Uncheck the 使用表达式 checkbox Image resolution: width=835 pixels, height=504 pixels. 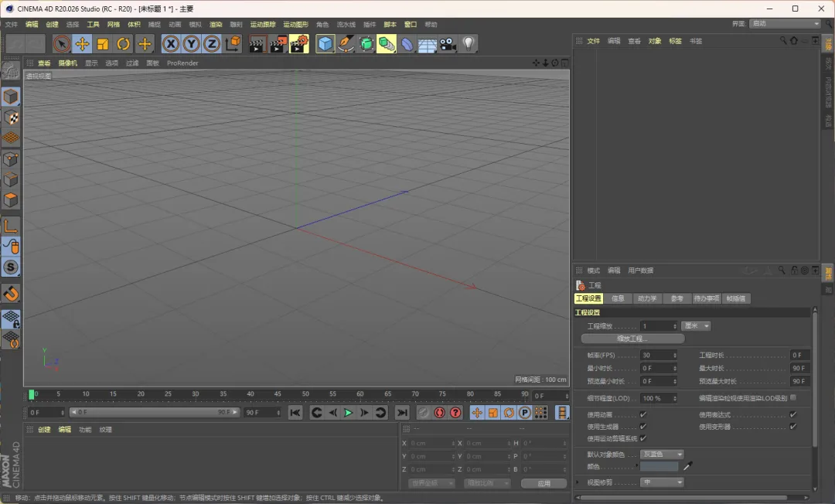coord(792,415)
